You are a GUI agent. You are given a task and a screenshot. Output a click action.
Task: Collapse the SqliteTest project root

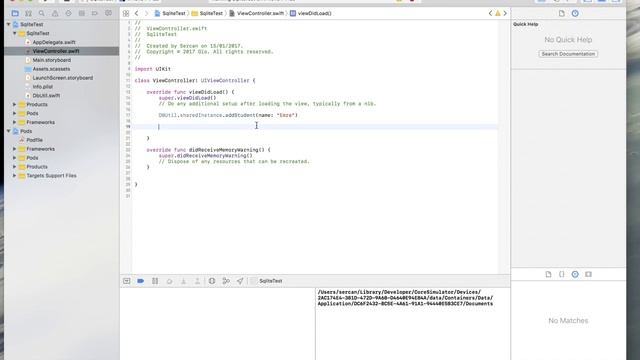(9, 24)
